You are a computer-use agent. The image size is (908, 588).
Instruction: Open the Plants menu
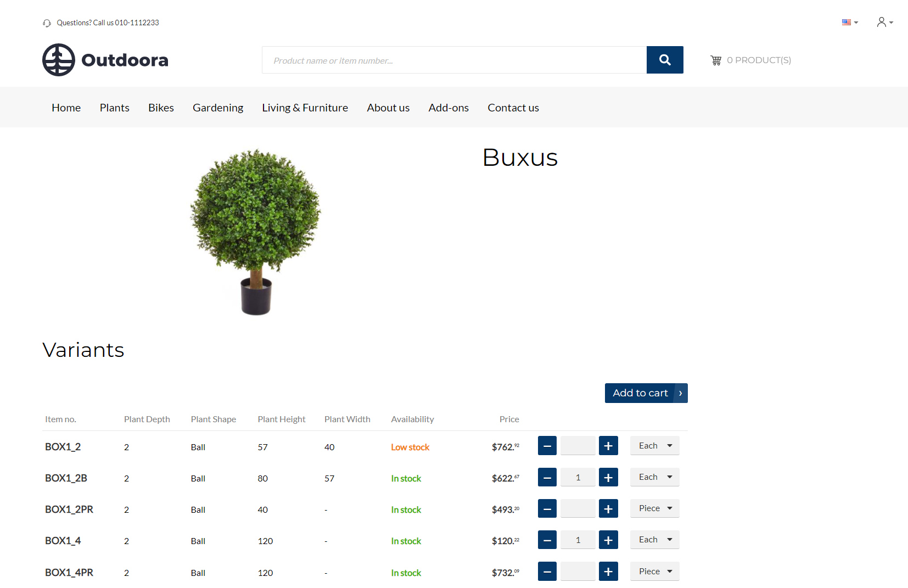[115, 108]
